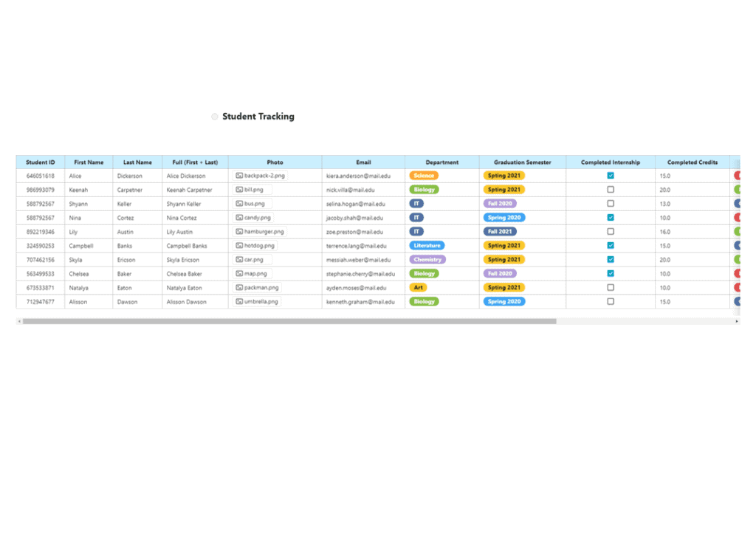Screen dimensions: 756x533
Task: Click the image icon beside packman.png
Action: [x=239, y=288]
